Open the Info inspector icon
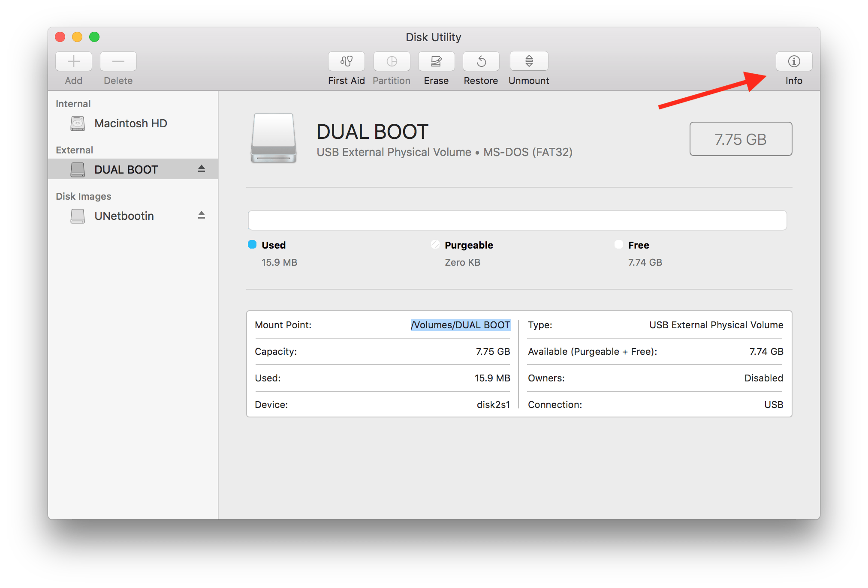The width and height of the screenshot is (868, 588). tap(794, 61)
